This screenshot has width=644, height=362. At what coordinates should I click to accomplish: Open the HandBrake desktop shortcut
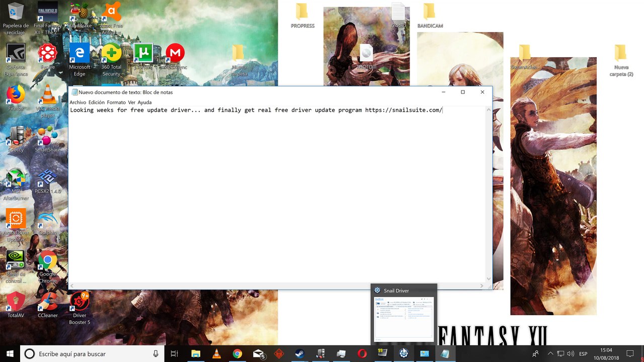[x=79, y=15]
